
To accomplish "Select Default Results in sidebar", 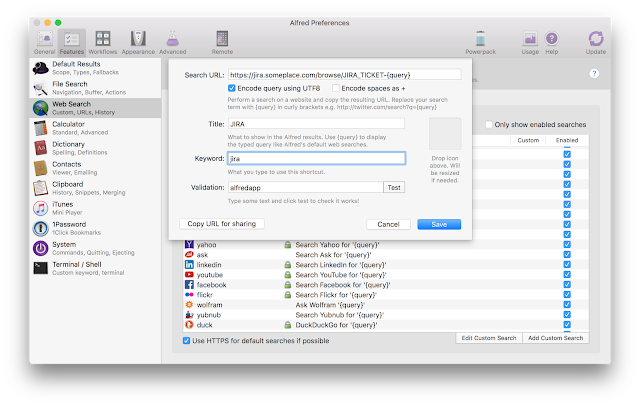I will [x=96, y=68].
